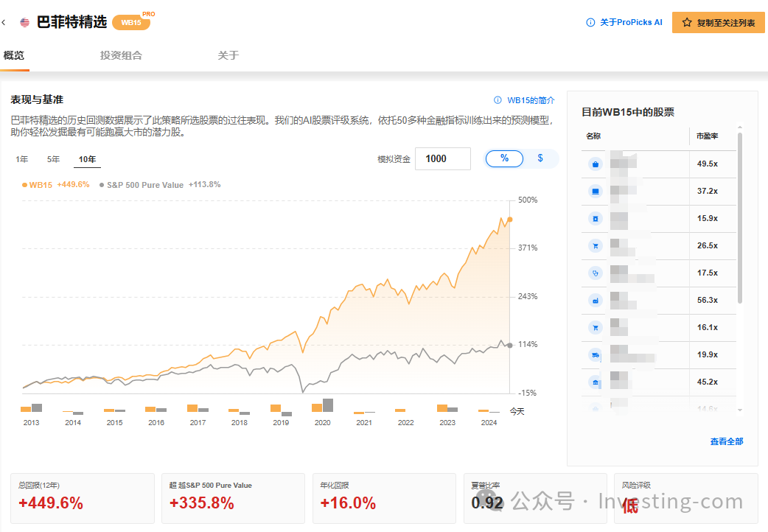This screenshot has height=532, width=768.
Task: Click the gray S&P 500 Pure Value legend dot
Action: click(102, 185)
